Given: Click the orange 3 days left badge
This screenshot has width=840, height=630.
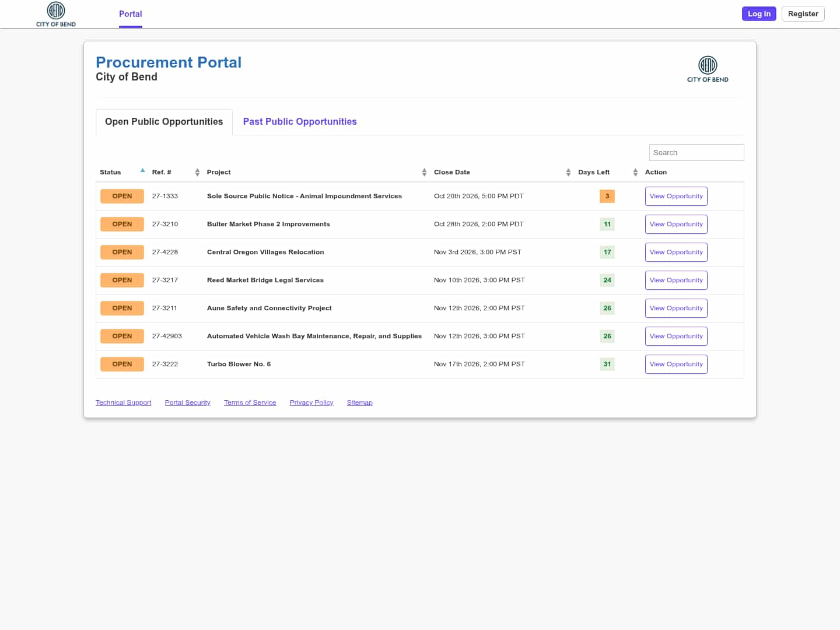Looking at the screenshot, I should [x=607, y=196].
